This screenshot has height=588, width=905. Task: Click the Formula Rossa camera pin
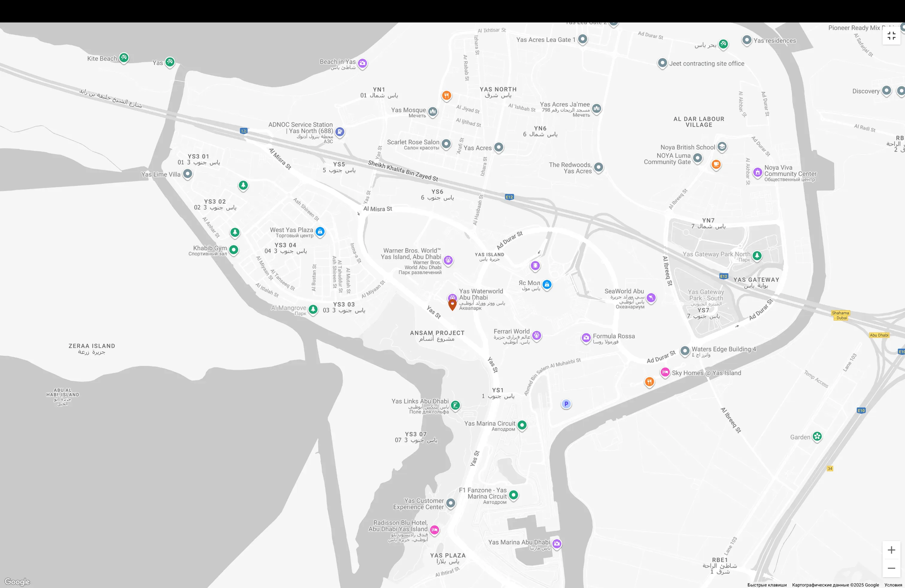click(x=586, y=337)
